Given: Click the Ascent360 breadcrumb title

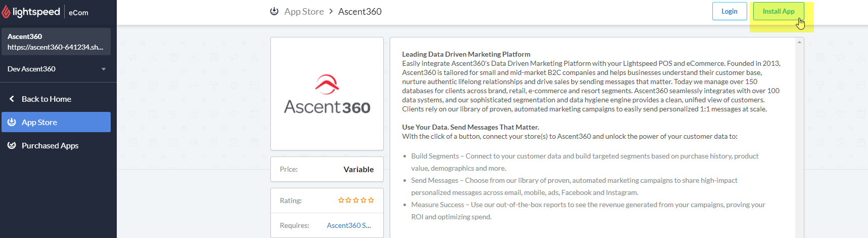Looking at the screenshot, I should [359, 11].
